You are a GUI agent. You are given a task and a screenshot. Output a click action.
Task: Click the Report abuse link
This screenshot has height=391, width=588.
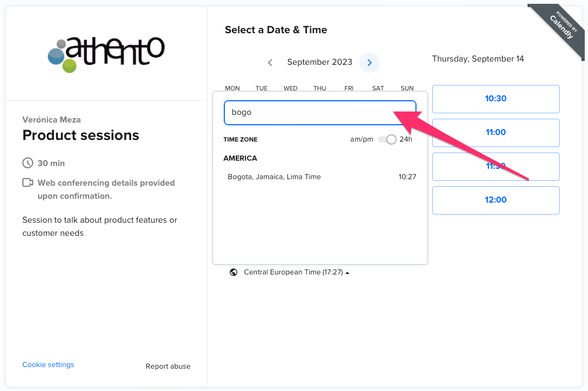tap(168, 366)
